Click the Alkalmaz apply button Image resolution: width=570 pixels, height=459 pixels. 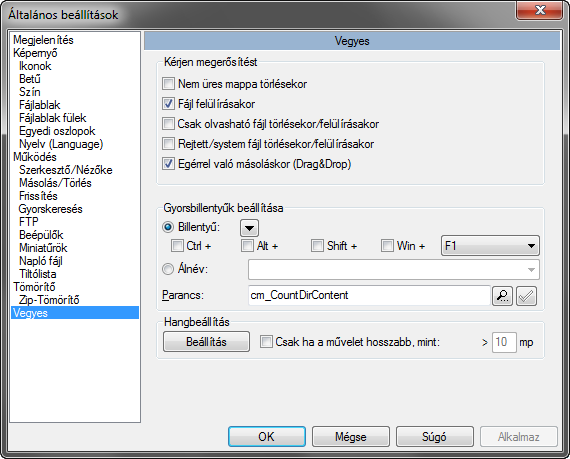click(519, 436)
